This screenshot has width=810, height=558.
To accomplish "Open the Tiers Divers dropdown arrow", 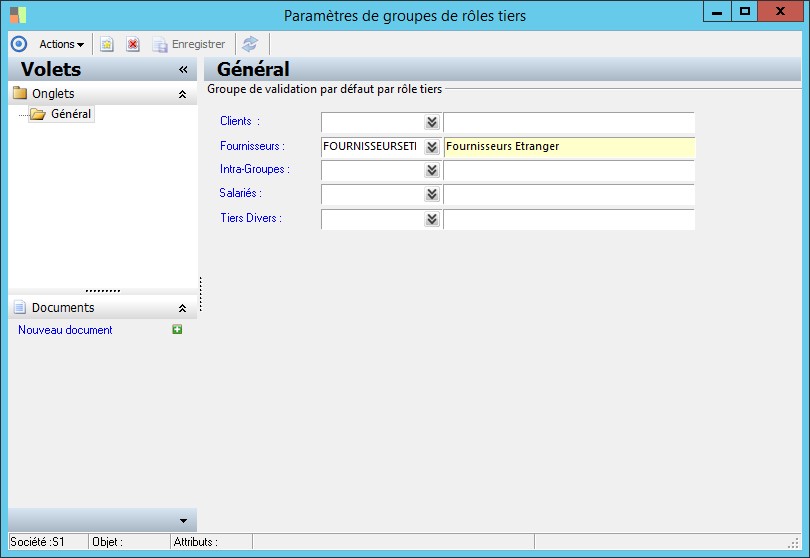I will click(x=432, y=219).
